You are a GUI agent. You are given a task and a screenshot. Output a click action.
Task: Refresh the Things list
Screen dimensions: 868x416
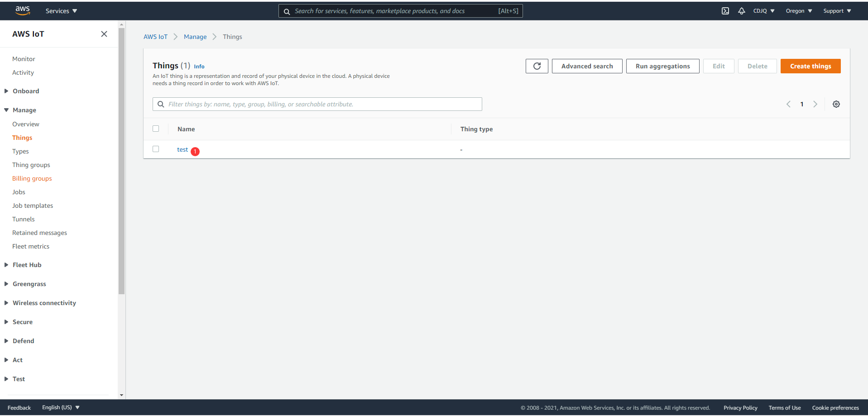[537, 66]
